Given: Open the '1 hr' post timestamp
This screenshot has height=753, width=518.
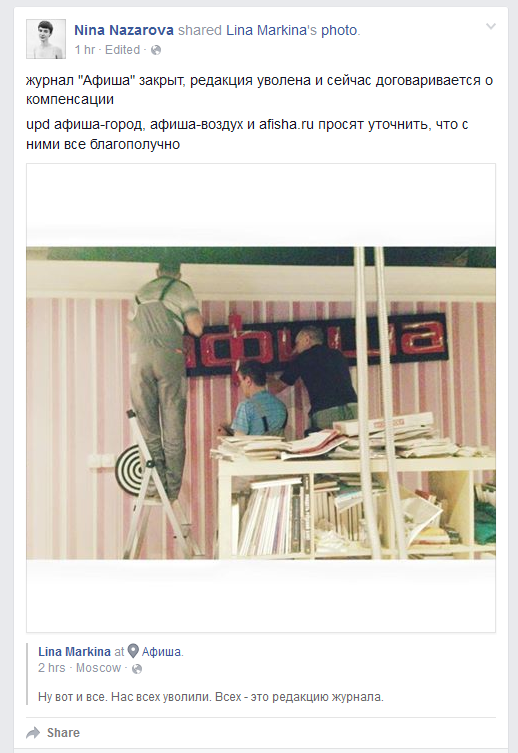Looking at the screenshot, I should pyautogui.click(x=84, y=50).
